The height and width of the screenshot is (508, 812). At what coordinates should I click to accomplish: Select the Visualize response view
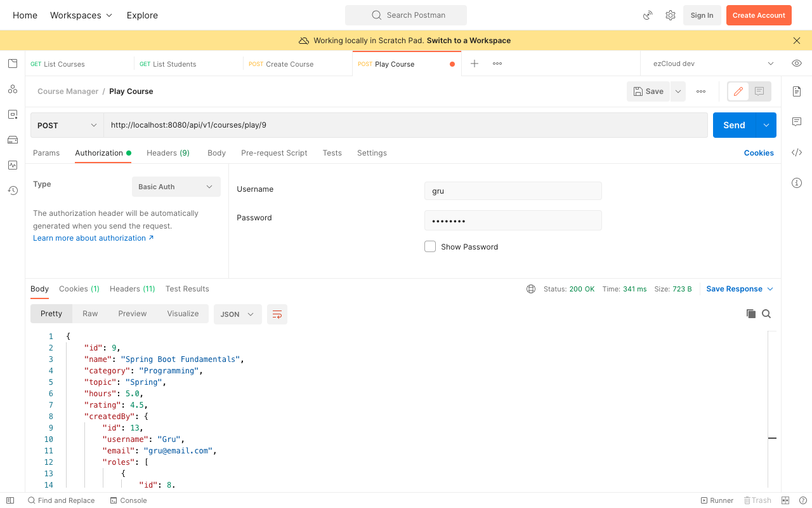[183, 314]
